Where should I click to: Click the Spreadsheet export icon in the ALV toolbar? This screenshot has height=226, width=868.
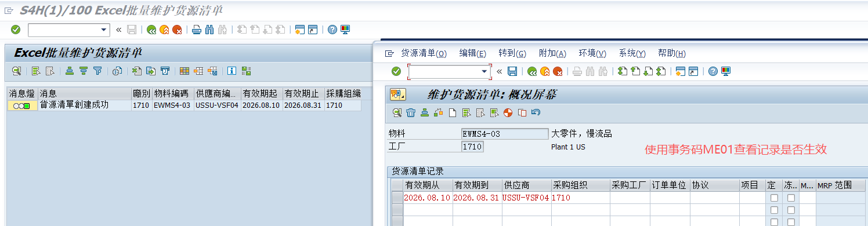137,71
